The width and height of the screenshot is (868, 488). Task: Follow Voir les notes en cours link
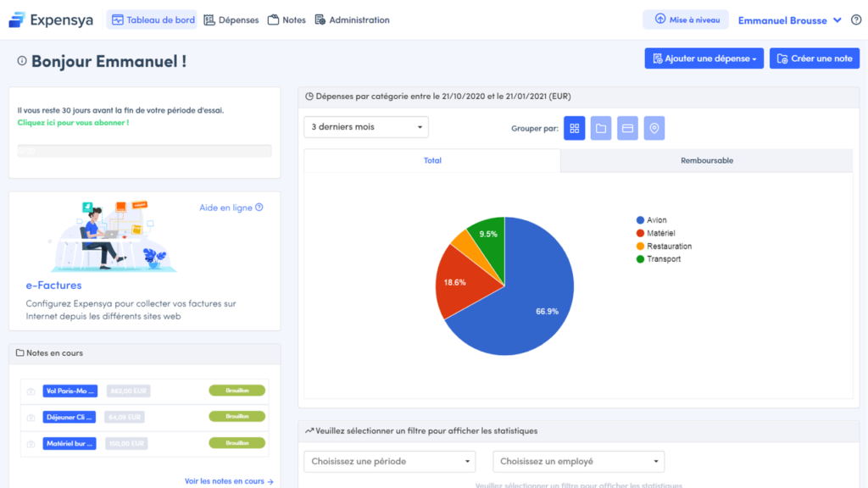coord(229,481)
